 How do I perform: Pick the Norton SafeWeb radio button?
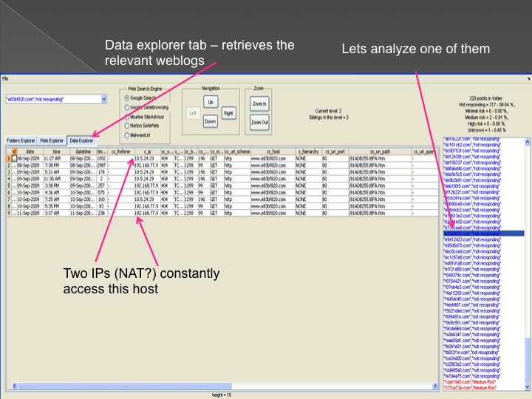127,126
